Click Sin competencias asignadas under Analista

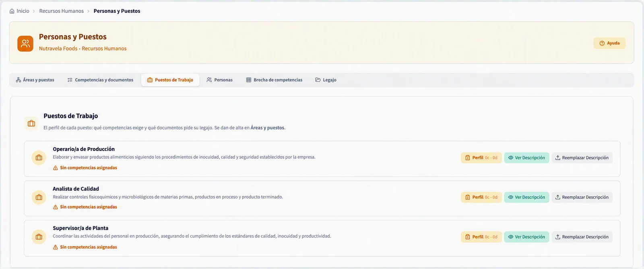coord(89,207)
